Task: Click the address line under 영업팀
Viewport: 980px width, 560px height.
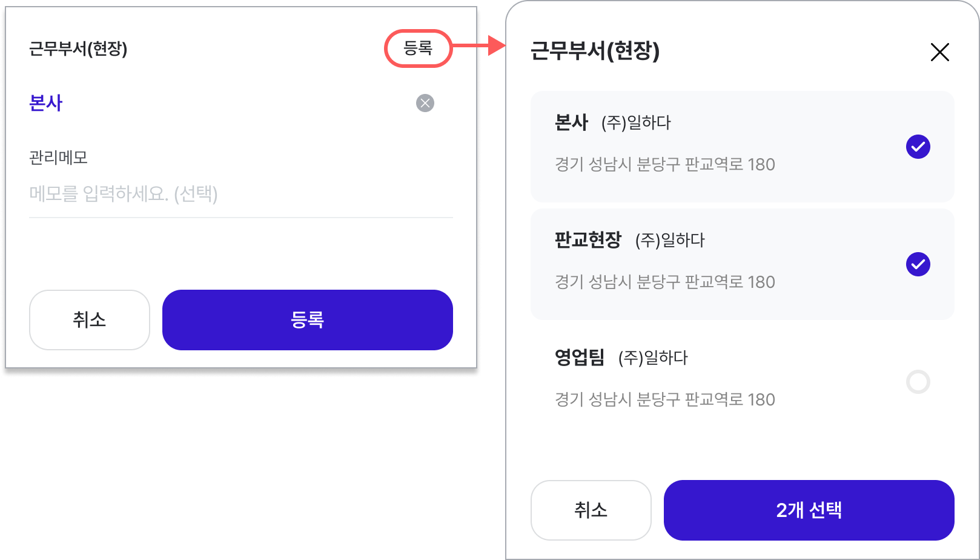Action: (665, 400)
